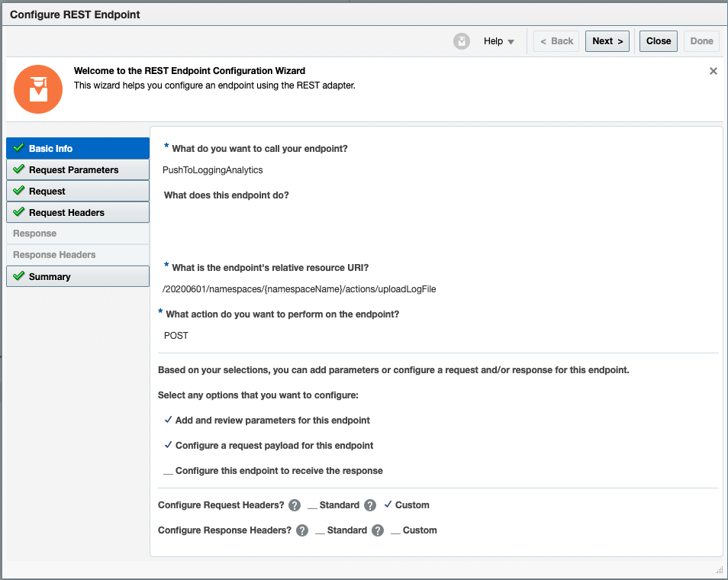Click help icon beside Standard request headers
Viewport: 728px width, 580px height.
(x=370, y=505)
